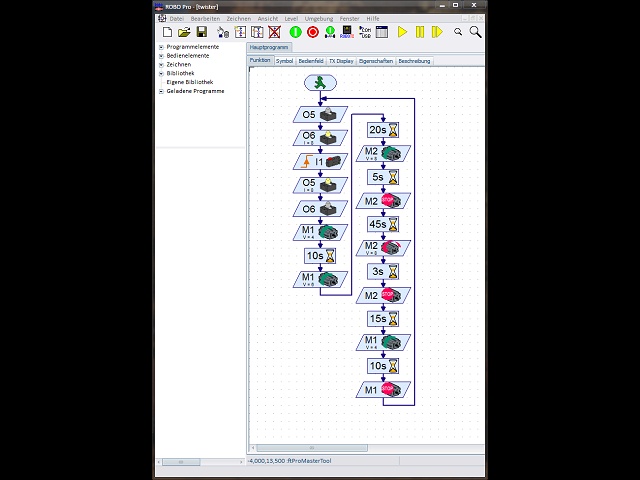The image size is (640, 480).
Task: Pause program with yellow pause button
Action: [x=420, y=32]
